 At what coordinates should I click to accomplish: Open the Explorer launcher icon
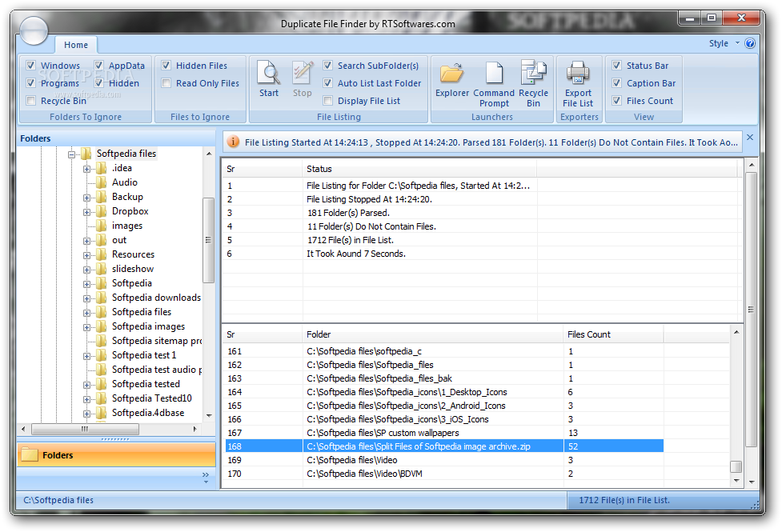(452, 73)
